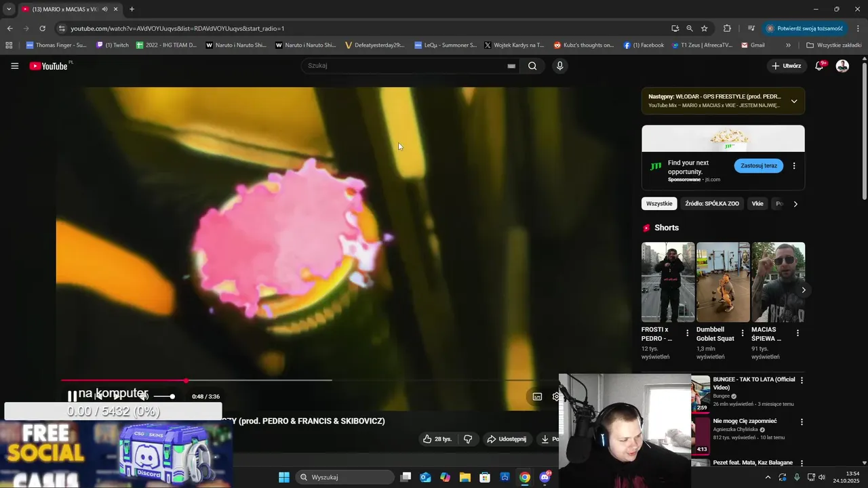Viewport: 868px width, 488px height.
Task: Open the Chrome apps grid icon
Action: pos(9,45)
